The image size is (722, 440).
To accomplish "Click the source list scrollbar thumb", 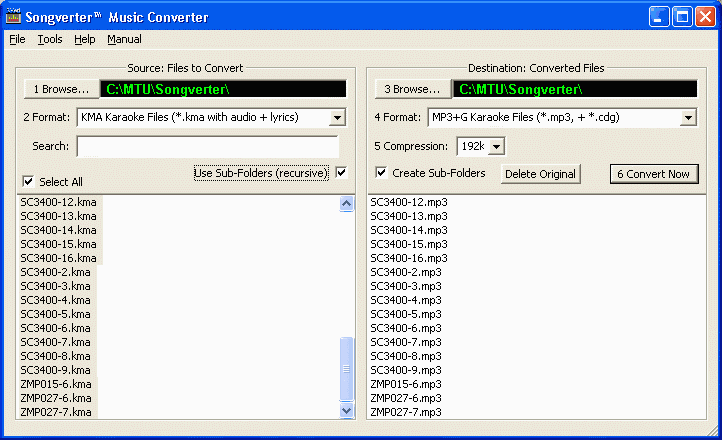I will 346,369.
